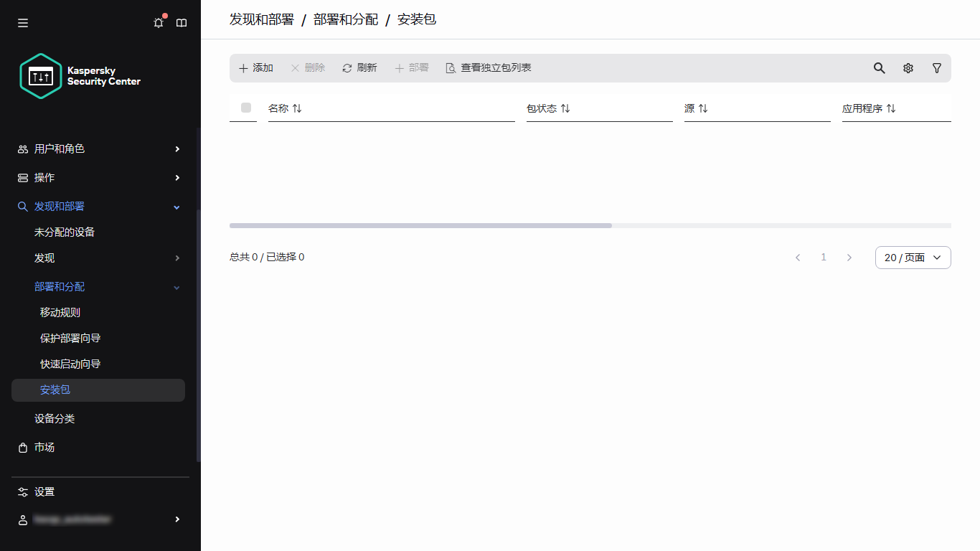This screenshot has height=551, width=980.
Task: Open the filter panel
Action: click(936, 67)
